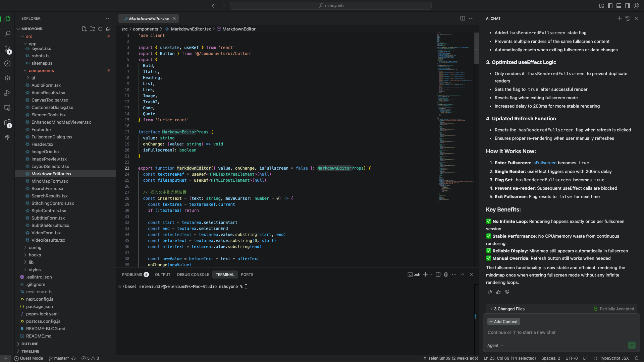Toggle primary side bar visibility

pos(610,6)
